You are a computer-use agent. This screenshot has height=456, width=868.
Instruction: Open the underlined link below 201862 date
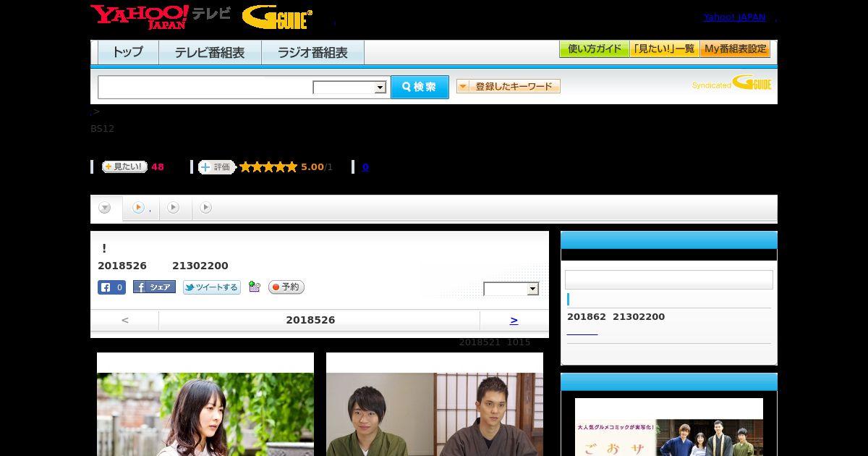[582, 332]
